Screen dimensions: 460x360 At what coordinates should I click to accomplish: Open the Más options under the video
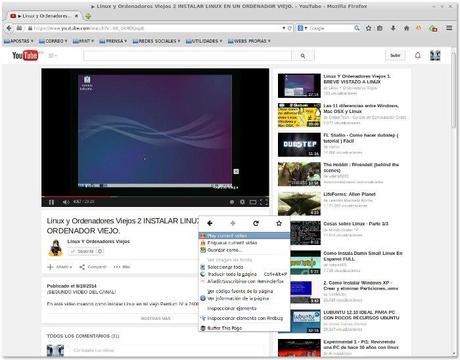pos(122,267)
